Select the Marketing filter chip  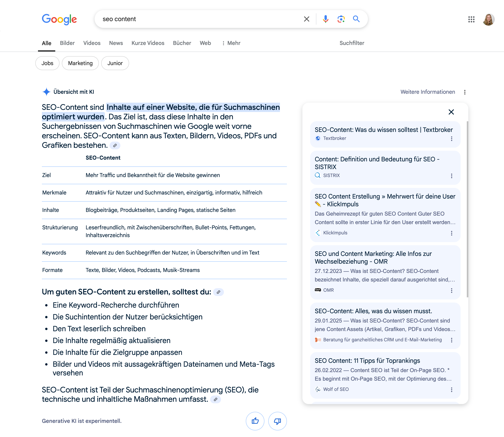(x=80, y=63)
